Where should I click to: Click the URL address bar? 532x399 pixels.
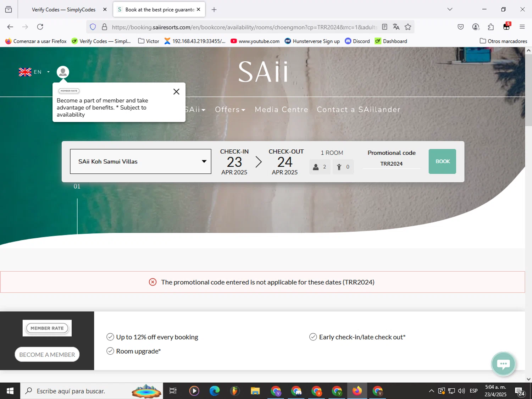point(244,27)
